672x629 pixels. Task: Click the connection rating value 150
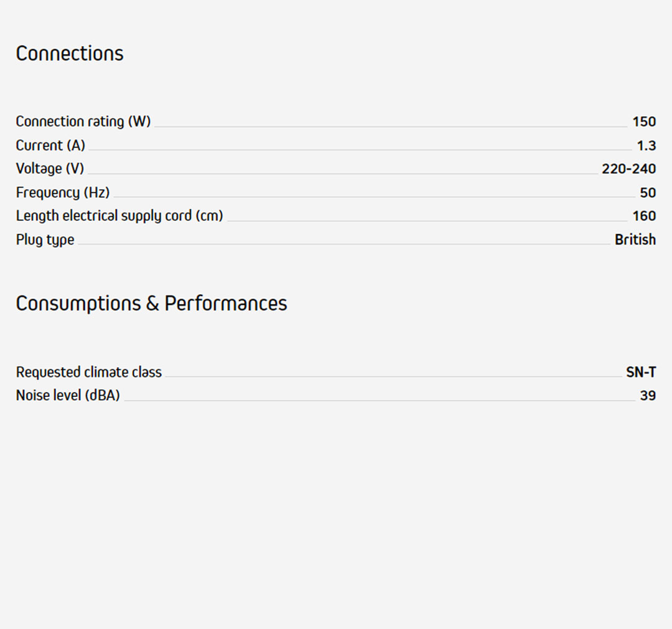click(644, 122)
